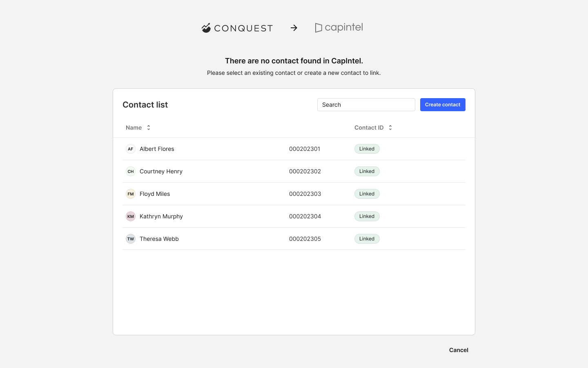Click contact ID 000202303
Viewport: 588px width, 368px height.
tap(305, 194)
